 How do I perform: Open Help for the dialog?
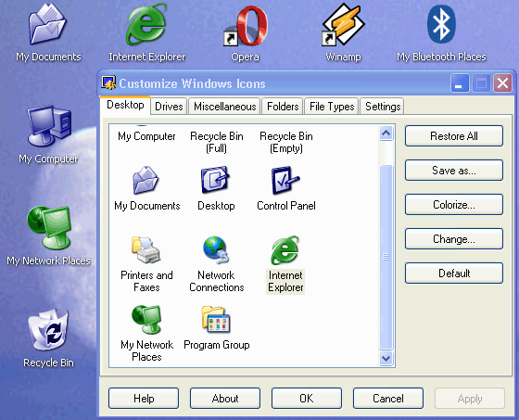point(144,398)
